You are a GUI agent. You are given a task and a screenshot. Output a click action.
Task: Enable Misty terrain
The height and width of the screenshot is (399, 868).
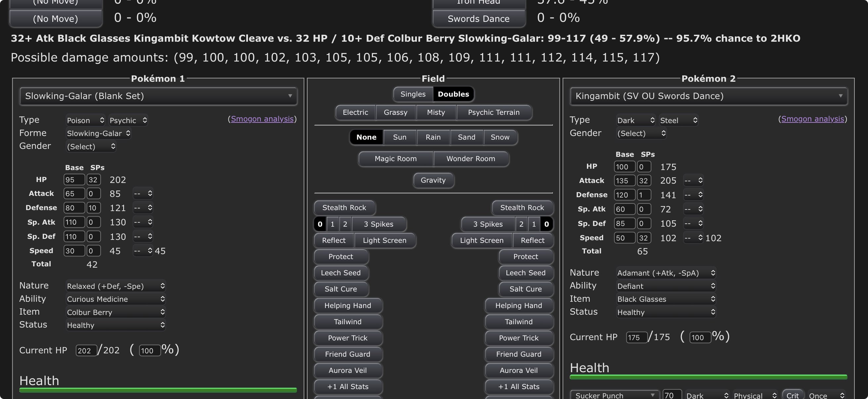coord(436,112)
